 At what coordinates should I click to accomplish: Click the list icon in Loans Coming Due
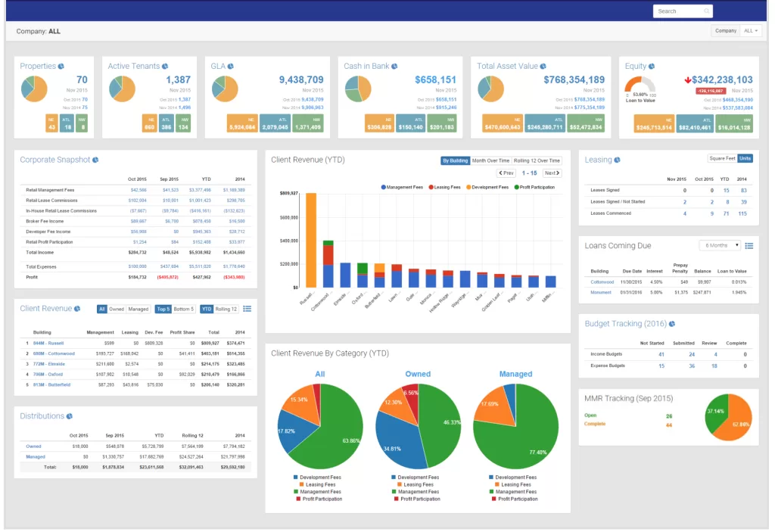tap(749, 246)
